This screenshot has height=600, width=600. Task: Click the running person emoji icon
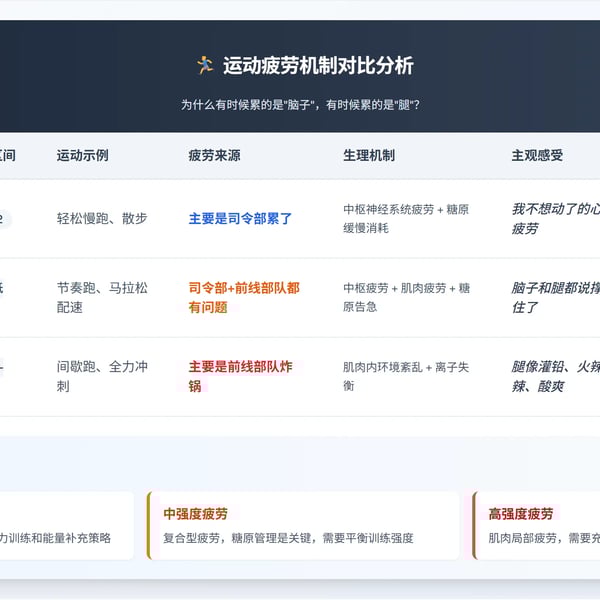[x=205, y=65]
